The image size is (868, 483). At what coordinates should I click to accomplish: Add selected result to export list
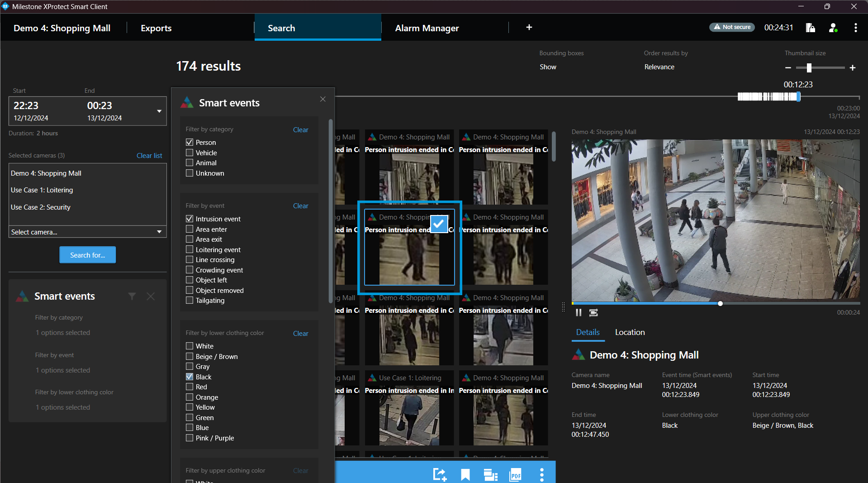tap(439, 474)
